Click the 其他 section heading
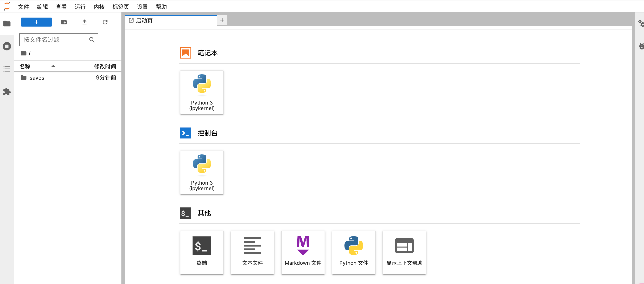This screenshot has width=644, height=284. [204, 213]
